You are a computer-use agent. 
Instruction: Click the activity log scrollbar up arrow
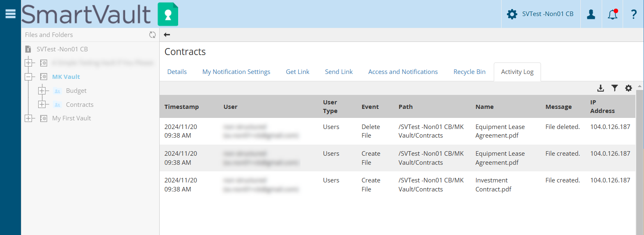pyautogui.click(x=639, y=86)
